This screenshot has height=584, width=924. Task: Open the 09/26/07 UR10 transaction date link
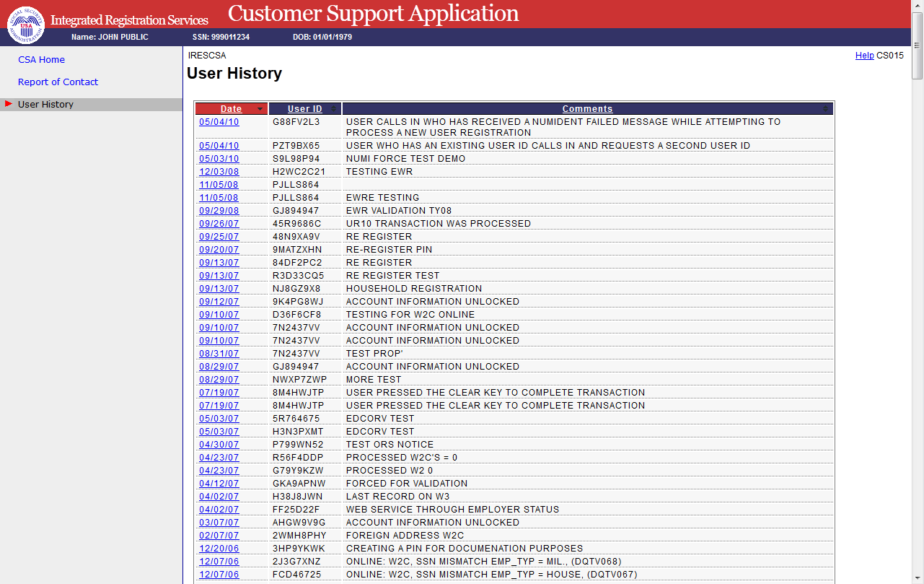[x=219, y=224]
